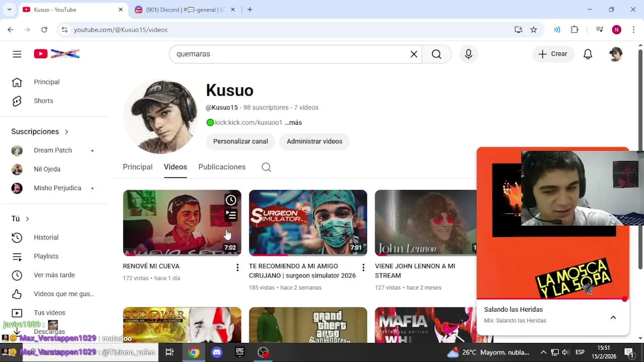Open the YouTube hamburger guide menu

(17, 54)
